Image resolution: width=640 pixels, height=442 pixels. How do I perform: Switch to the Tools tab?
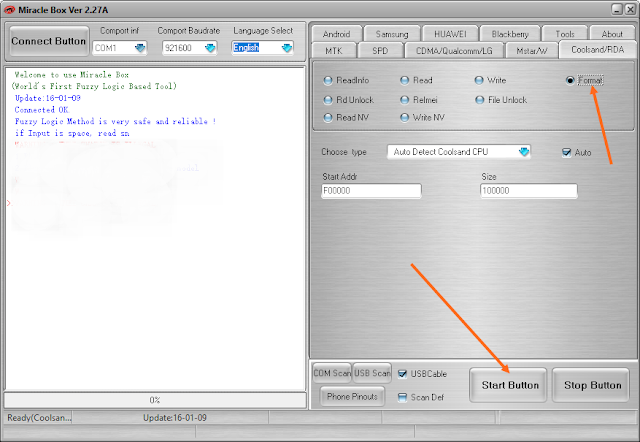click(x=565, y=34)
